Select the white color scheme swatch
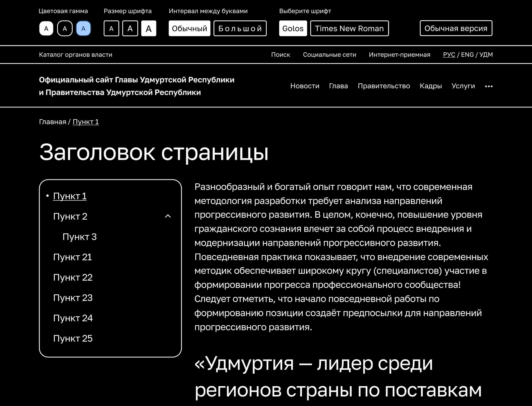The width and height of the screenshot is (532, 406). click(x=46, y=29)
